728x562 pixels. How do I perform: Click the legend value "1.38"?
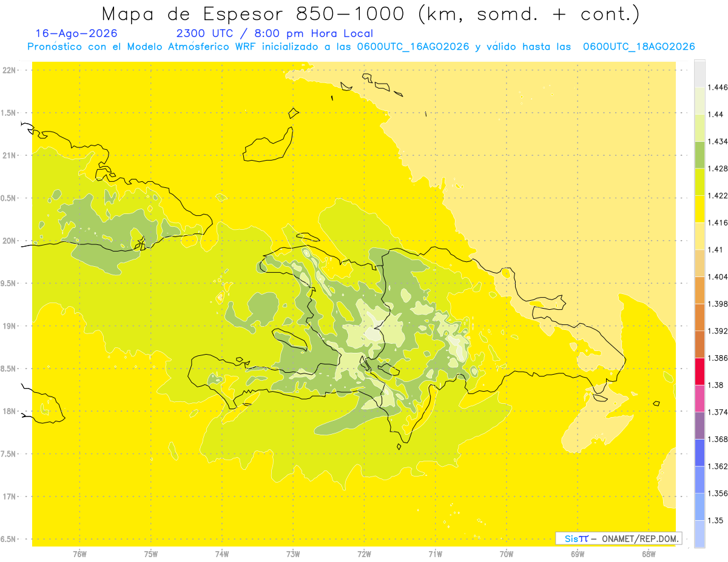click(x=715, y=385)
